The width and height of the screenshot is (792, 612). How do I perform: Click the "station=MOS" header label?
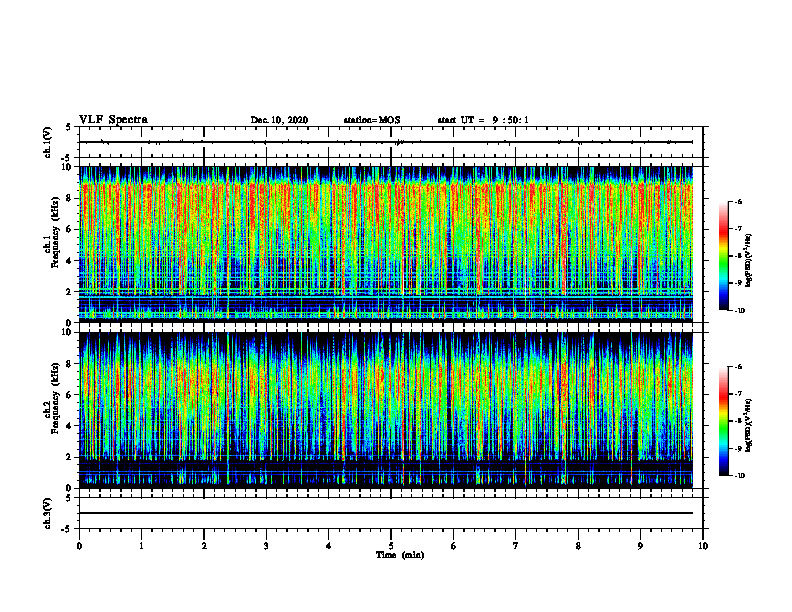click(x=372, y=120)
